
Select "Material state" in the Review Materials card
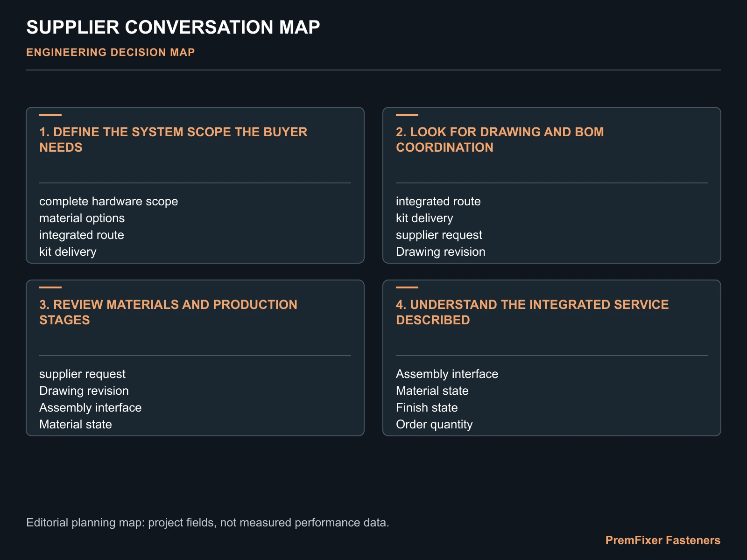[76, 425]
